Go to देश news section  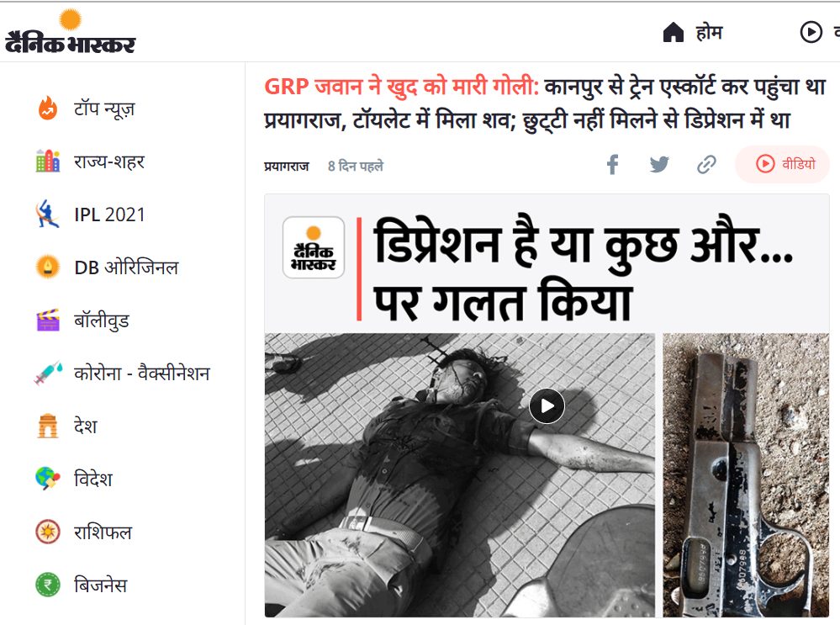[x=86, y=426]
